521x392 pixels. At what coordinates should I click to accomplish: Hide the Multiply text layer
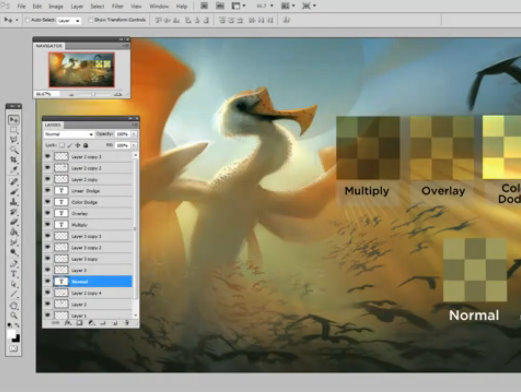[x=48, y=224]
